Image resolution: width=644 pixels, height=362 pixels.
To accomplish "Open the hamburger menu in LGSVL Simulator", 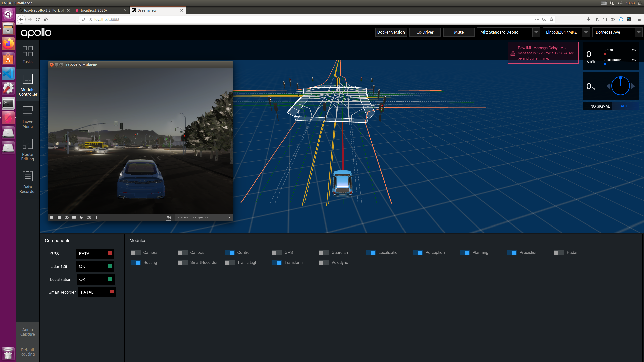I will 52,217.
